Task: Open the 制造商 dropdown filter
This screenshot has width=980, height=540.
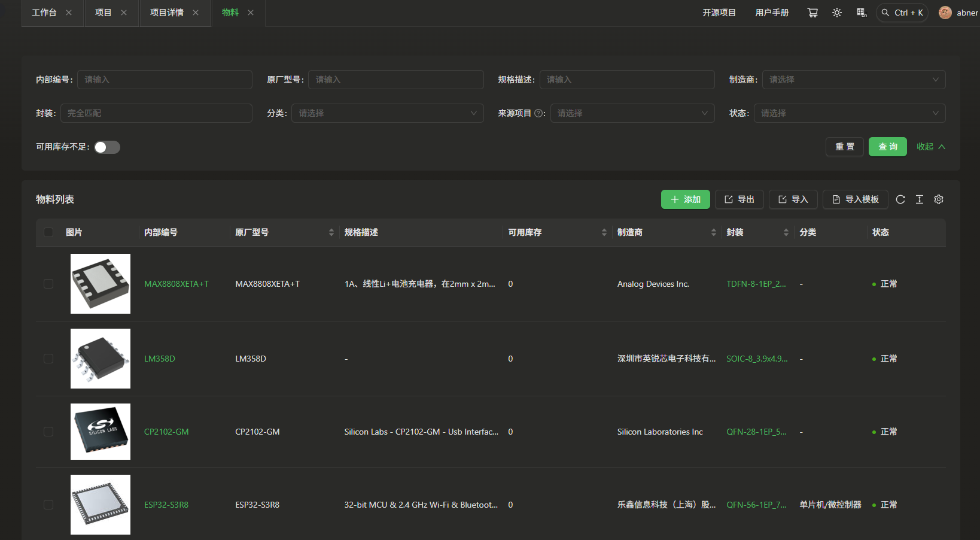Action: click(853, 80)
